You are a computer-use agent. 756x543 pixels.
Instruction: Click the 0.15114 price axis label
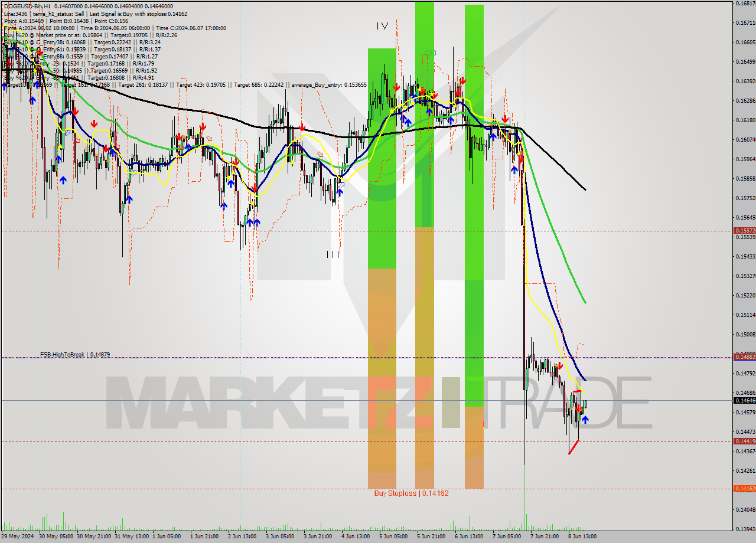tap(745, 315)
